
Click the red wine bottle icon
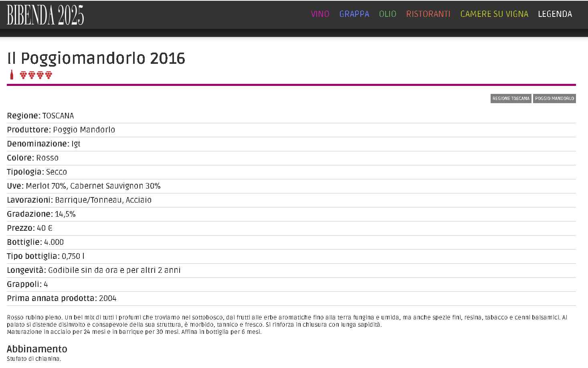click(x=12, y=75)
